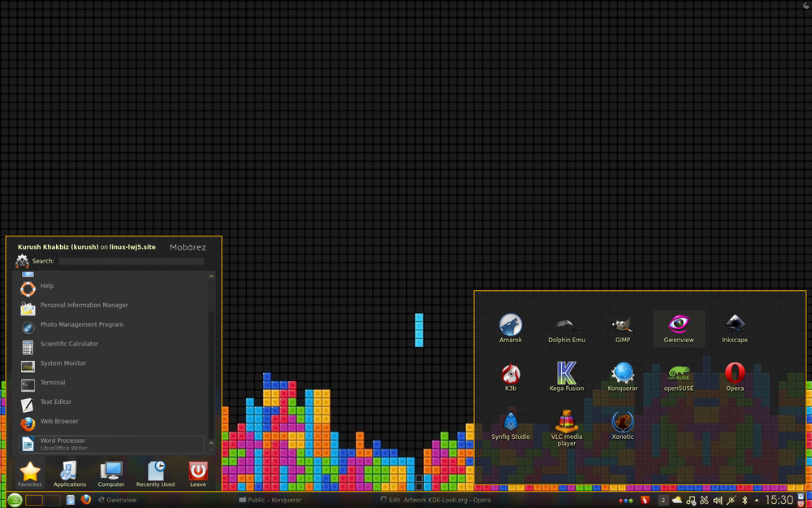The width and height of the screenshot is (812, 508).
Task: Start Kega Fusion emulator
Action: 567,377
